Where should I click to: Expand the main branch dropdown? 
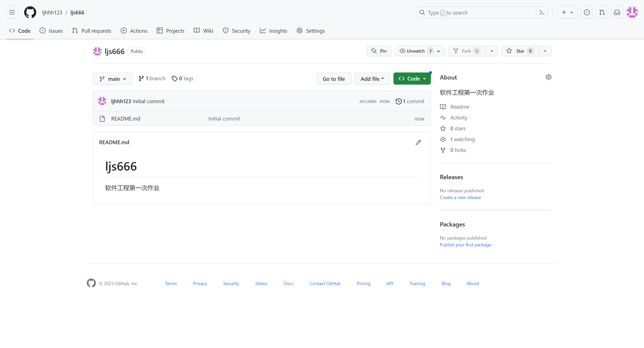point(112,79)
